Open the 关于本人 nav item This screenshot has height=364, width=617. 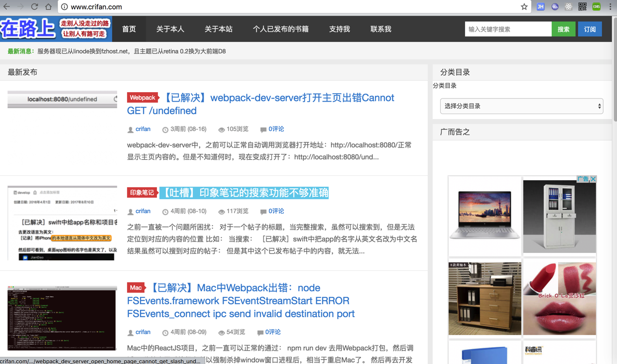pyautogui.click(x=170, y=29)
